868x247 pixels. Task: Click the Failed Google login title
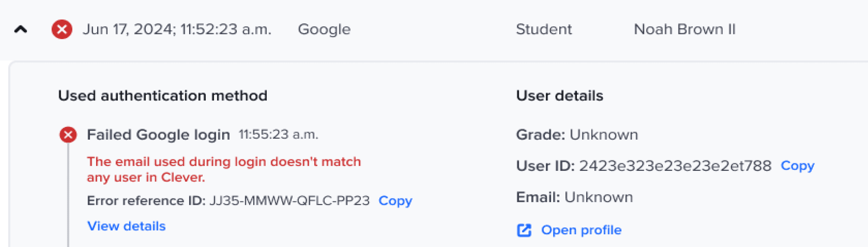(x=158, y=134)
